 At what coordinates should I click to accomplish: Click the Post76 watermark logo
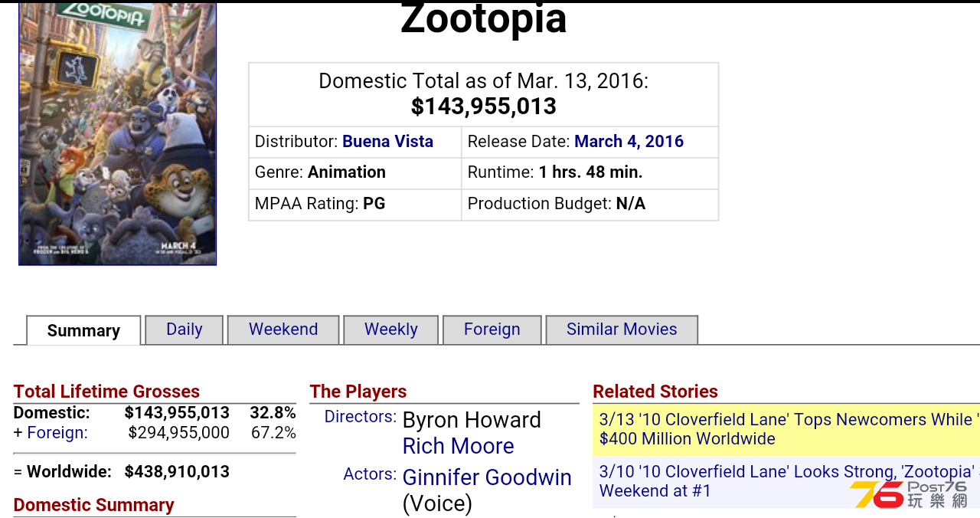pos(909,494)
